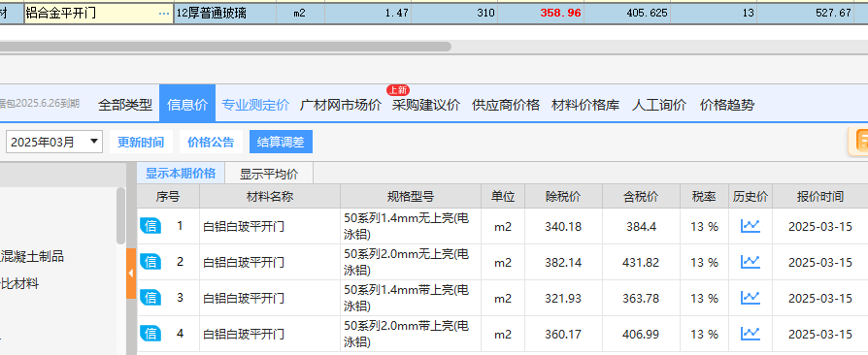Click the 序号 column header

[x=168, y=196]
